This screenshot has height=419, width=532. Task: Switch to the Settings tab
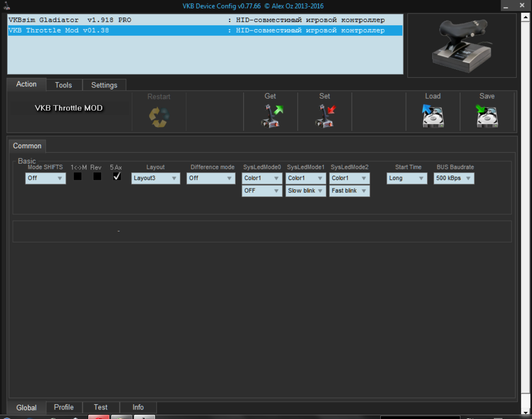(104, 85)
